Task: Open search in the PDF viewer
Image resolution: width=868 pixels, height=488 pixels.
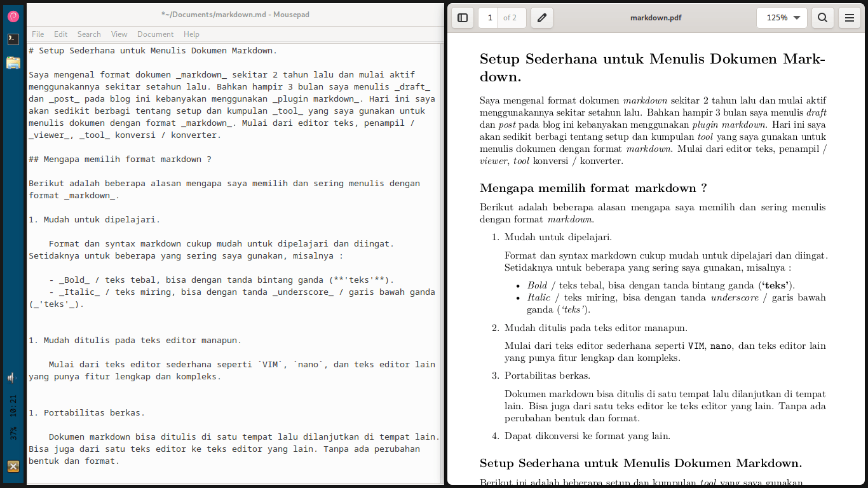Action: [822, 18]
